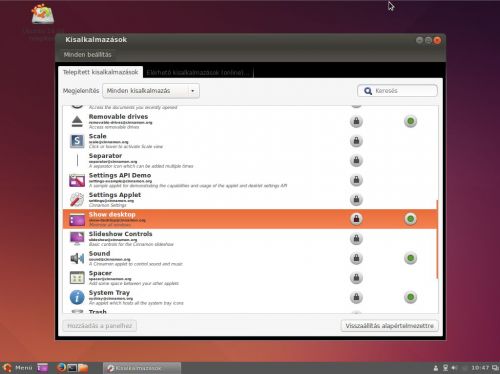Viewport: 500px width, 374px height.
Task: Click Visszaállítás alapértelmezettre button
Action: click(x=389, y=326)
